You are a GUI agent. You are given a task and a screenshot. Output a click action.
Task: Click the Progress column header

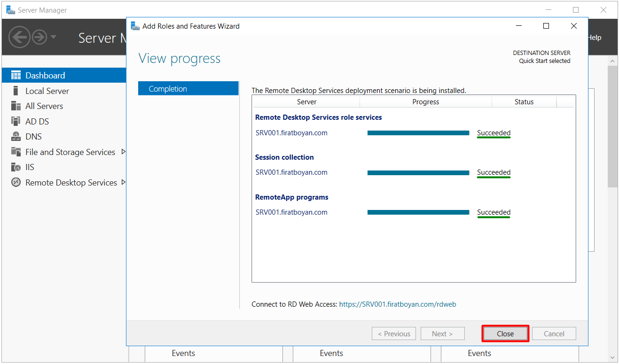point(426,101)
